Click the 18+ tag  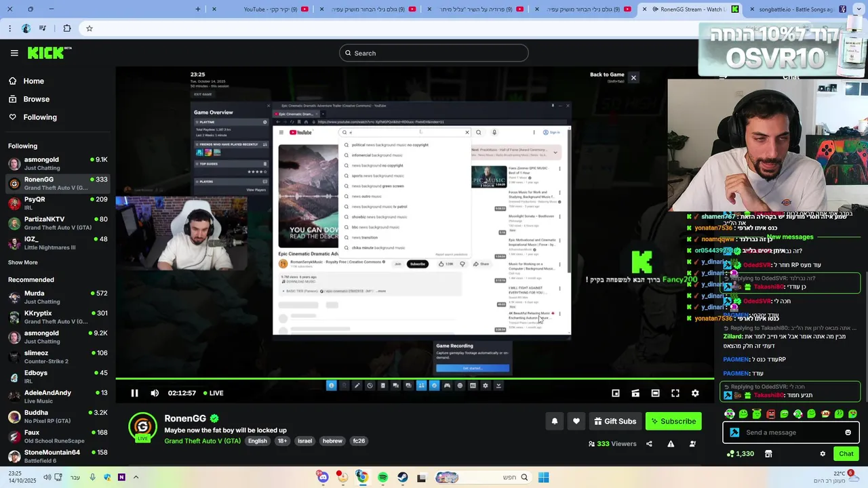pos(282,441)
